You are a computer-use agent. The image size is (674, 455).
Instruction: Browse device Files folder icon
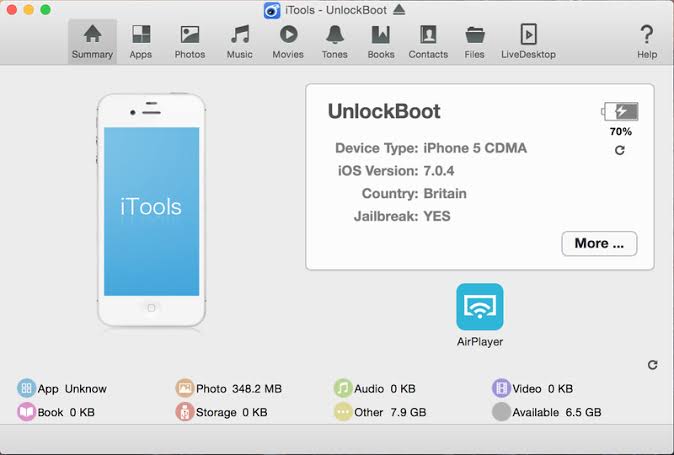[x=475, y=34]
